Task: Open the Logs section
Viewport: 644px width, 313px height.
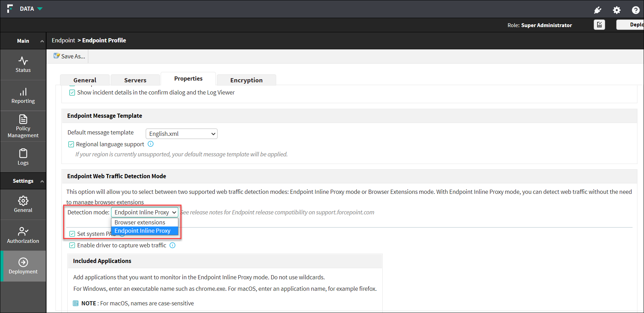Action: coord(23,157)
